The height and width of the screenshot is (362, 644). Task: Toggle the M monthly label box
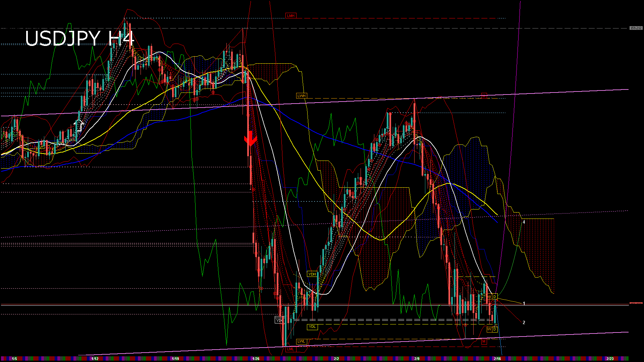[484, 341]
